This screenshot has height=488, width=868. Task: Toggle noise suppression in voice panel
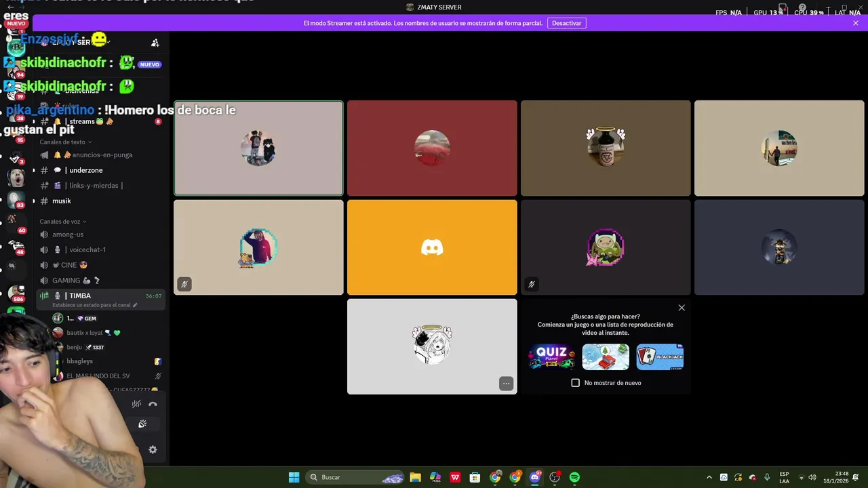point(136,404)
